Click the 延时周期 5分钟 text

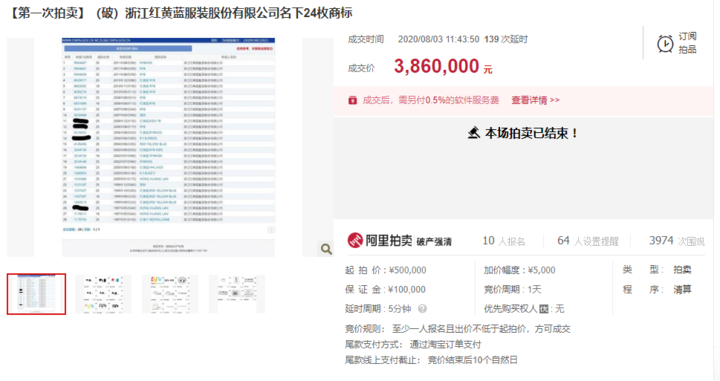pos(378,308)
